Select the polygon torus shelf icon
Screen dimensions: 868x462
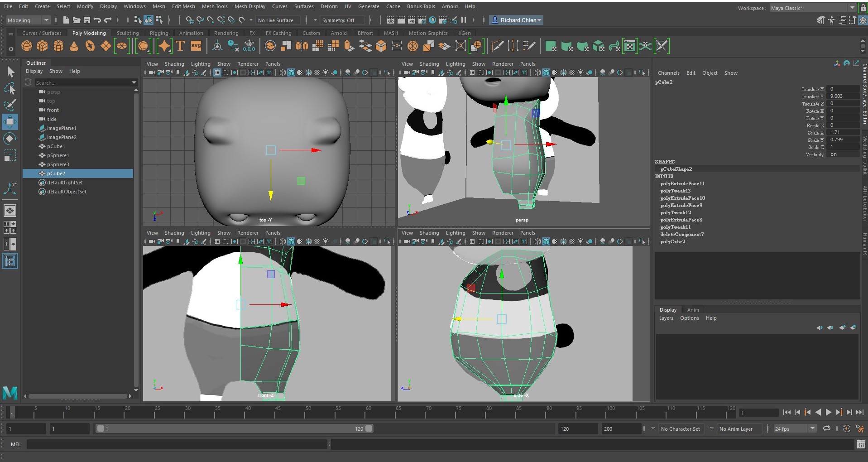pyautogui.click(x=90, y=46)
